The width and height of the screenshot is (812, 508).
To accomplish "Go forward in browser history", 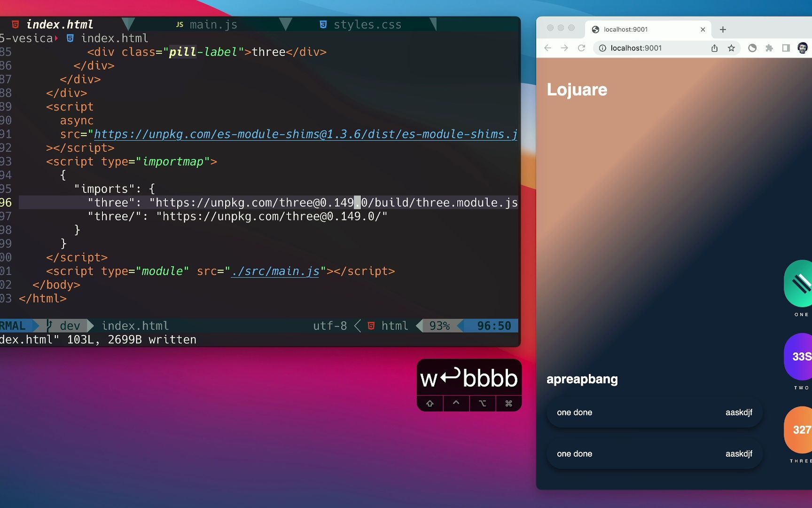I will click(564, 48).
